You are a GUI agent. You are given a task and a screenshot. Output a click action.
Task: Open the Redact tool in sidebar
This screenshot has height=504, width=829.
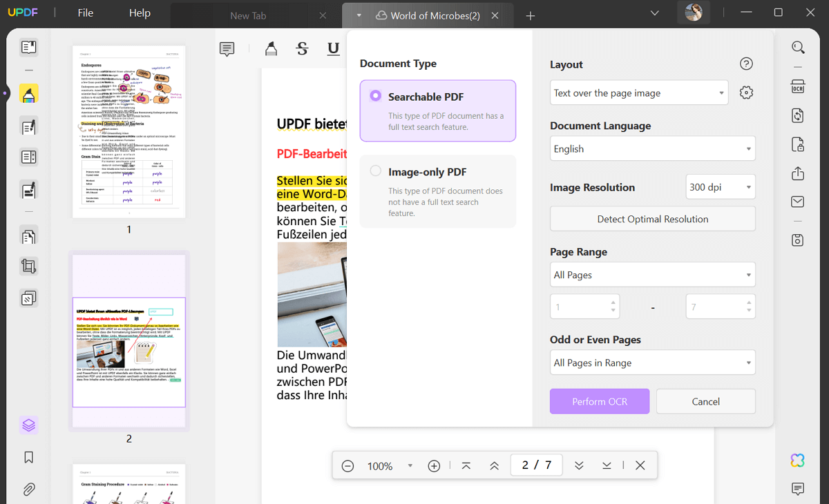[28, 189]
